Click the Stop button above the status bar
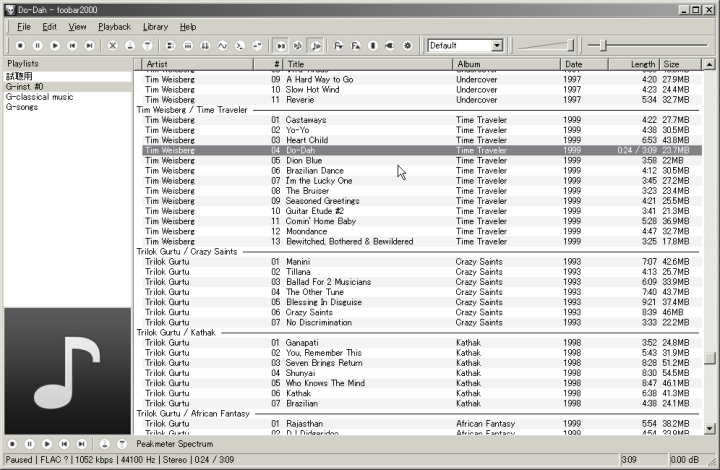The height and width of the screenshot is (470, 720). click(12, 444)
